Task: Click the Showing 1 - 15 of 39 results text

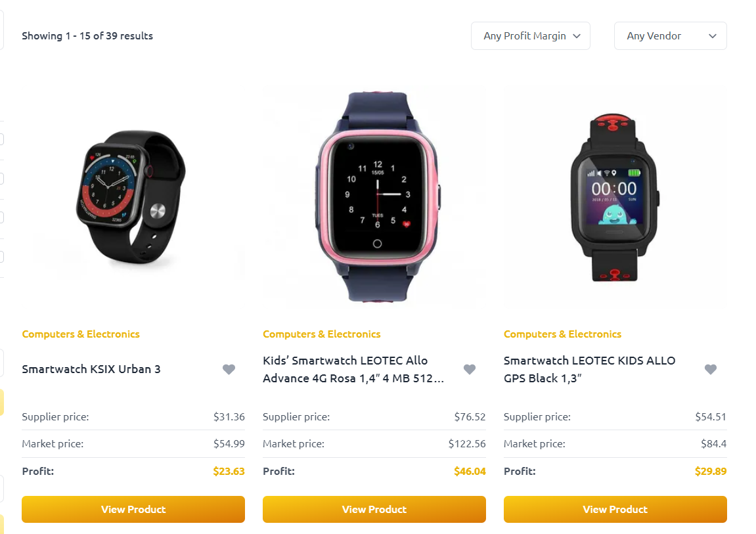Action: pyautogui.click(x=87, y=35)
